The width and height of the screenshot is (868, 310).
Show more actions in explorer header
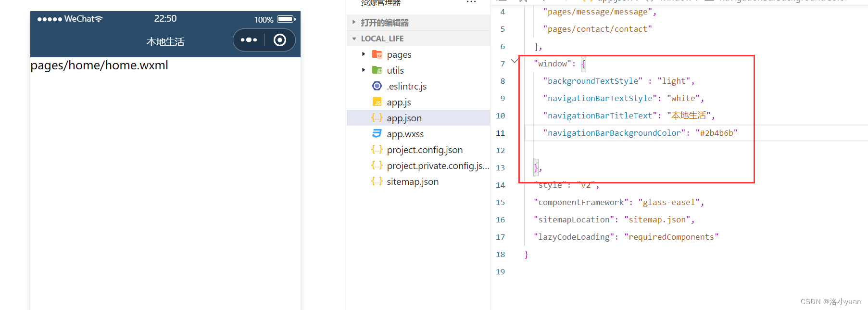pyautogui.click(x=471, y=2)
